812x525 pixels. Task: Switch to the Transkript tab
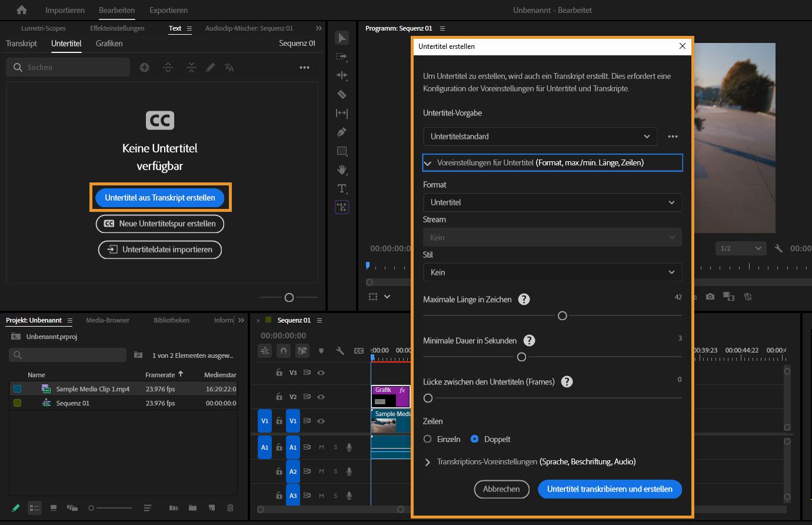(x=21, y=44)
